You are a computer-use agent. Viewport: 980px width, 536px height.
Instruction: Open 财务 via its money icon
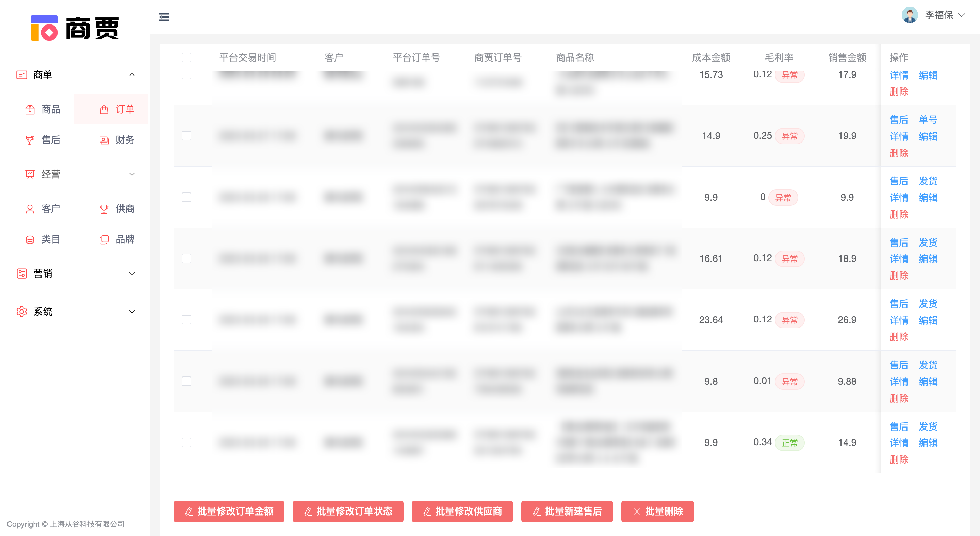point(104,141)
